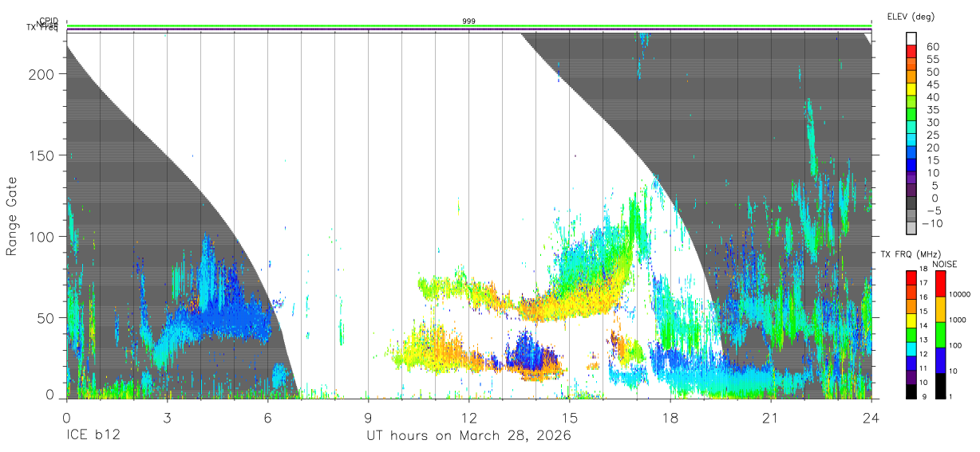Click the "NOISE" legend title
The image size is (980, 452).
(945, 264)
